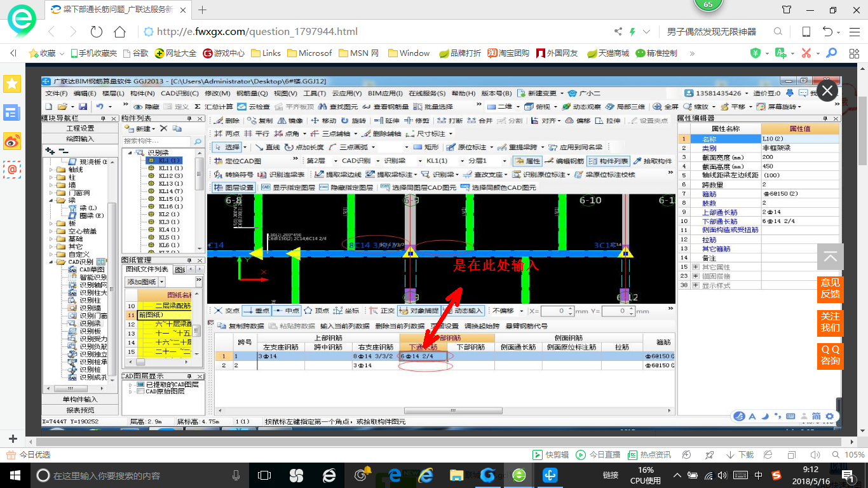Expand the 轴线 folder in navigation tree
Screen dimensions: 868x488
(52, 170)
